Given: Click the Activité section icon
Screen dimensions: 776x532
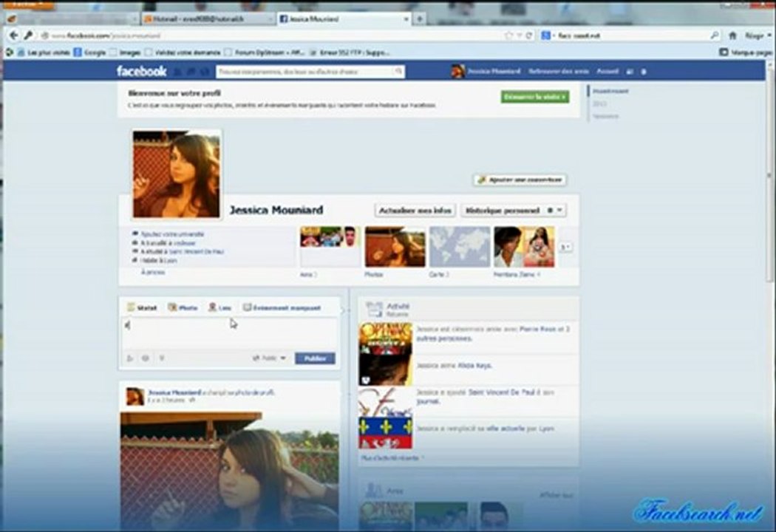Looking at the screenshot, I should [x=374, y=310].
